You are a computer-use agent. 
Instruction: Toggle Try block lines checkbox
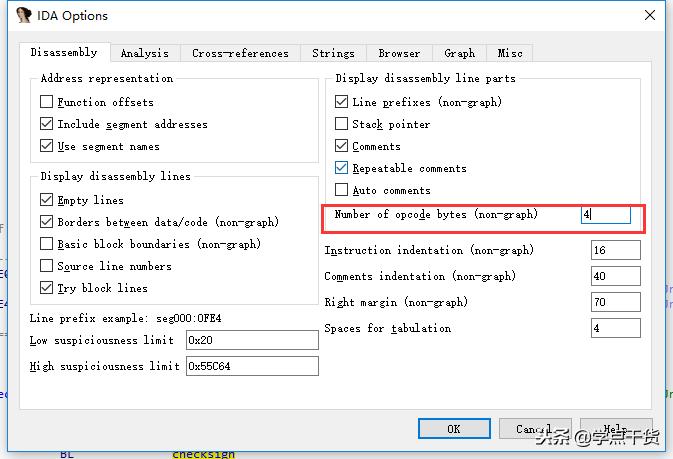tap(46, 287)
